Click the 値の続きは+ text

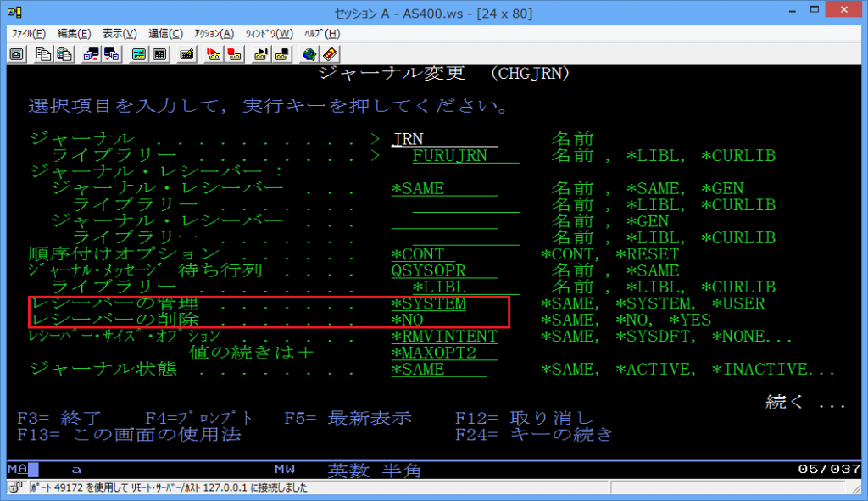click(251, 353)
